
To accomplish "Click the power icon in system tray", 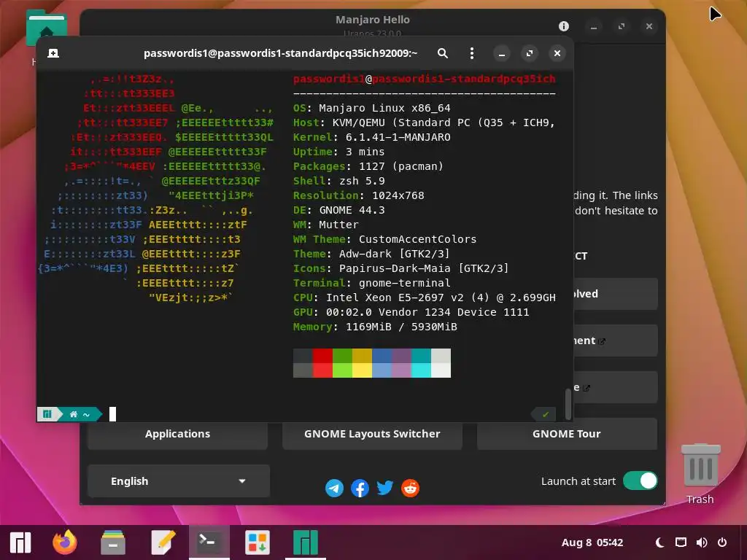I will click(722, 542).
